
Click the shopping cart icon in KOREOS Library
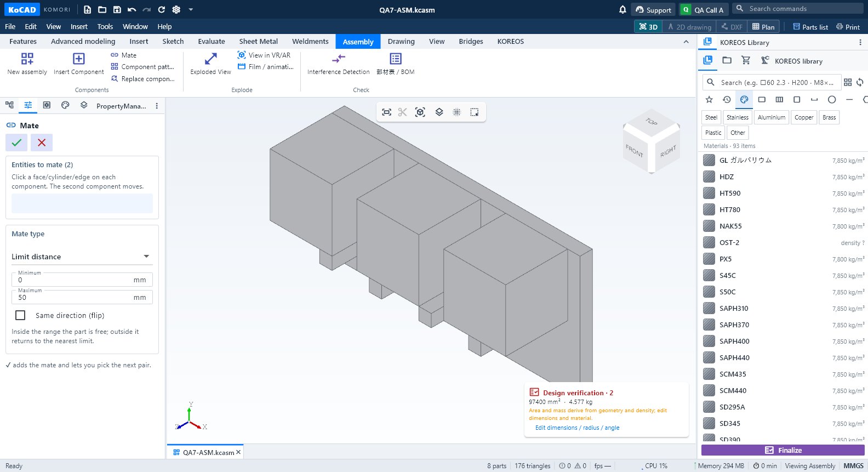pyautogui.click(x=746, y=60)
